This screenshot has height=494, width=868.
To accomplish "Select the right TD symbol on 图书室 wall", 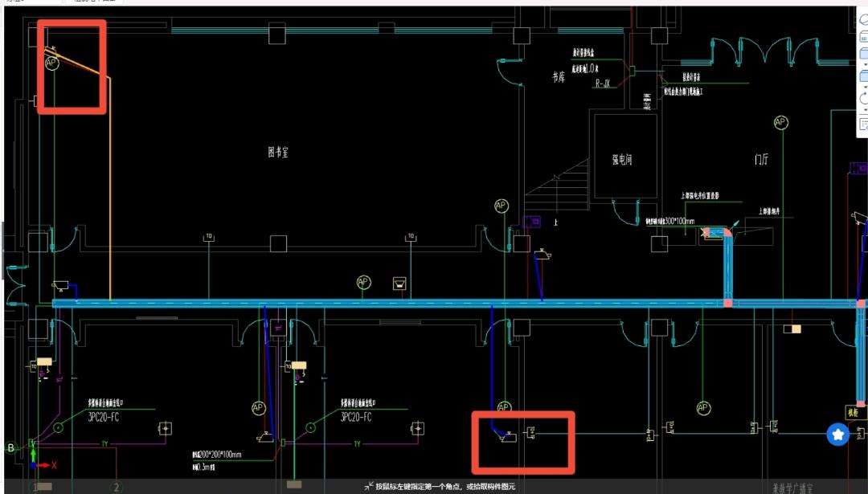I will (411, 237).
